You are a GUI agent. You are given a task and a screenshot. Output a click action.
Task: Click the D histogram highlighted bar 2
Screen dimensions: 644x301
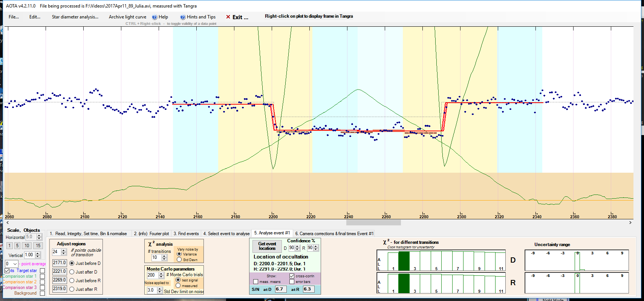point(404,261)
